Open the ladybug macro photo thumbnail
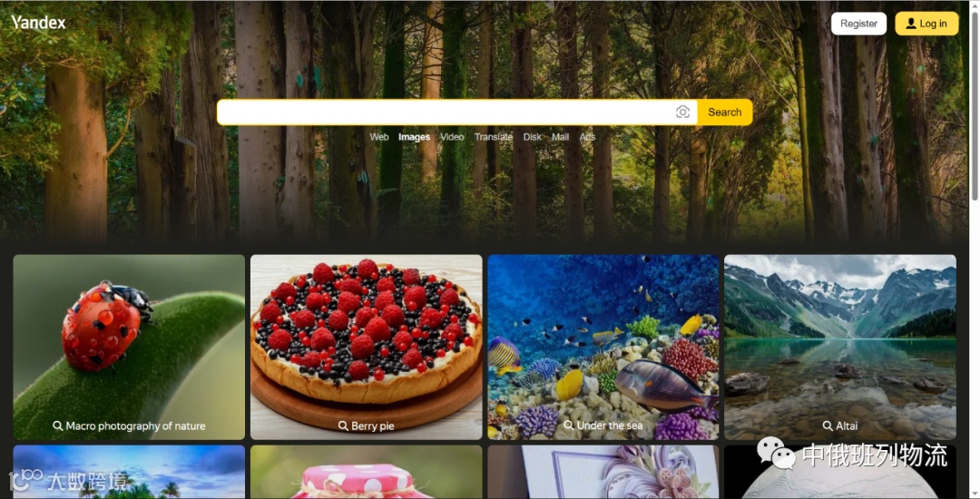Image resolution: width=980 pixels, height=499 pixels. coord(129,347)
